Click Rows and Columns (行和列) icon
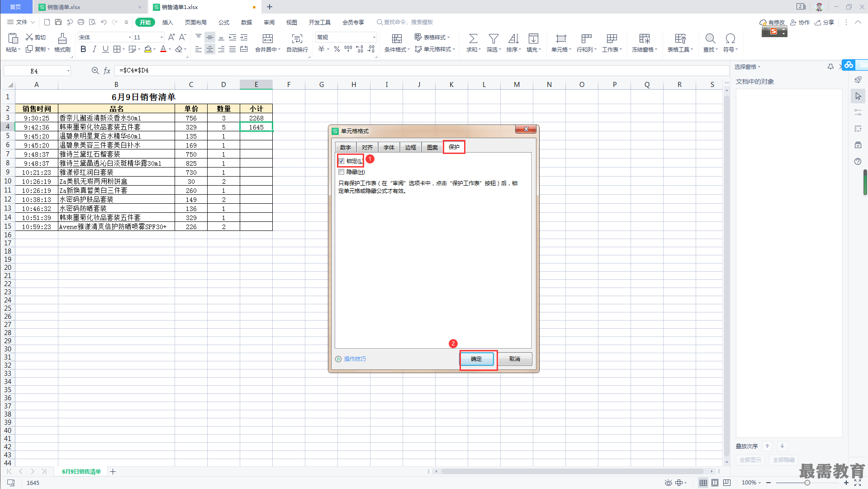This screenshot has height=489, width=868. click(586, 38)
